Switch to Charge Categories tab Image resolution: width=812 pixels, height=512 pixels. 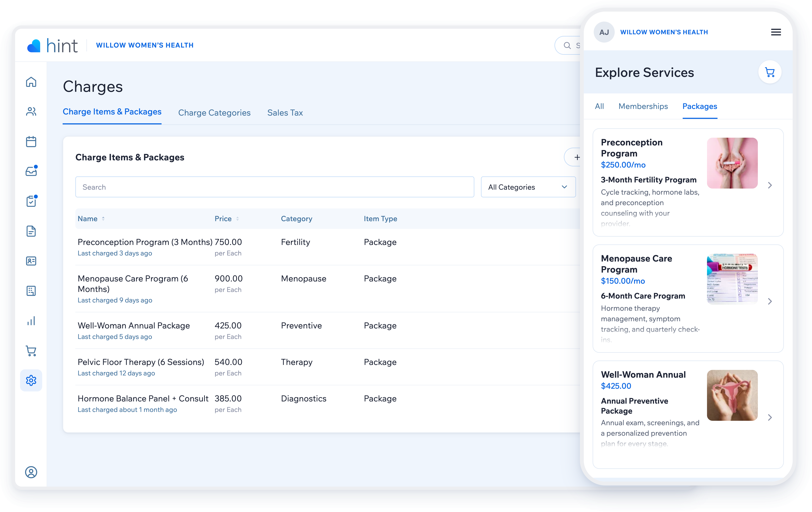pyautogui.click(x=214, y=113)
